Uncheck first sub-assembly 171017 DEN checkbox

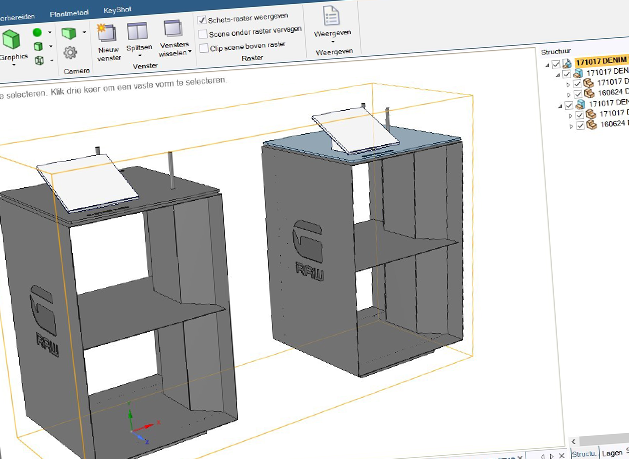[x=566, y=74]
